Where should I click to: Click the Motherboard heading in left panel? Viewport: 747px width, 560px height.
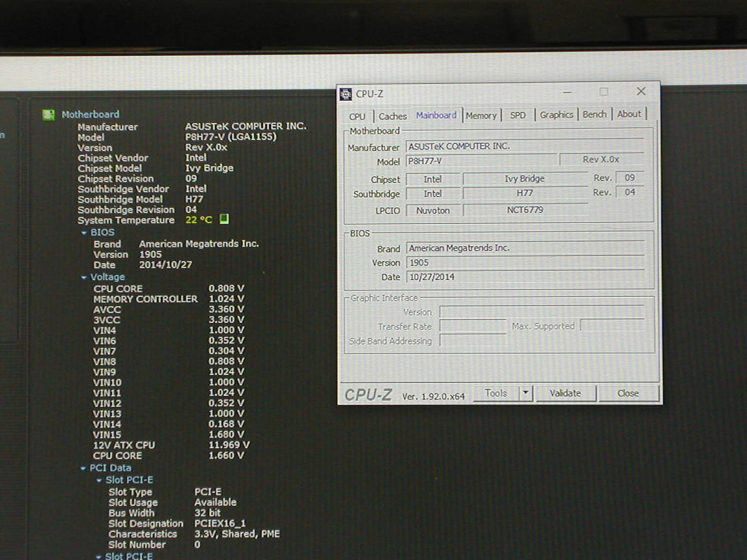(x=90, y=114)
